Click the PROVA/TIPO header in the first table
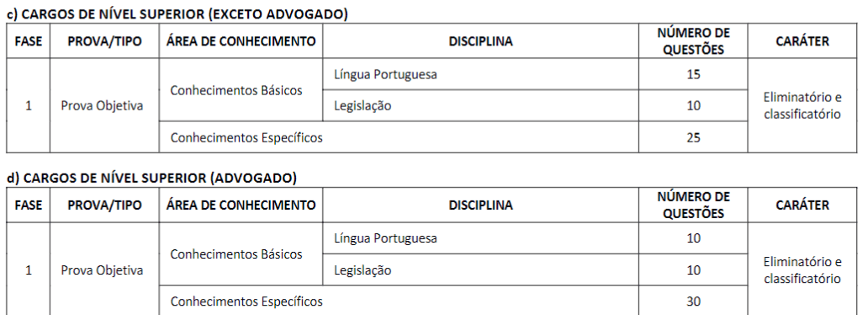Image resolution: width=868 pixels, height=315 pixels. (x=104, y=41)
